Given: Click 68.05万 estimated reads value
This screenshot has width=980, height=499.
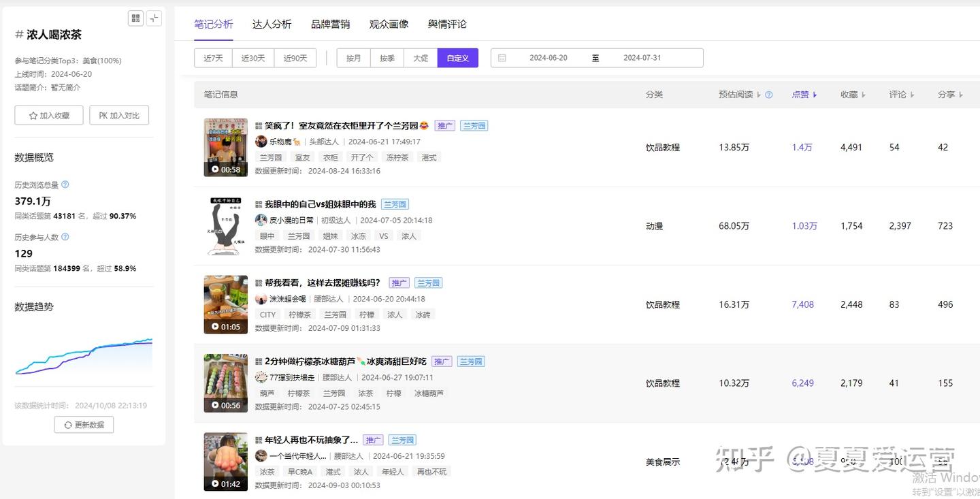Looking at the screenshot, I should pos(734,226).
